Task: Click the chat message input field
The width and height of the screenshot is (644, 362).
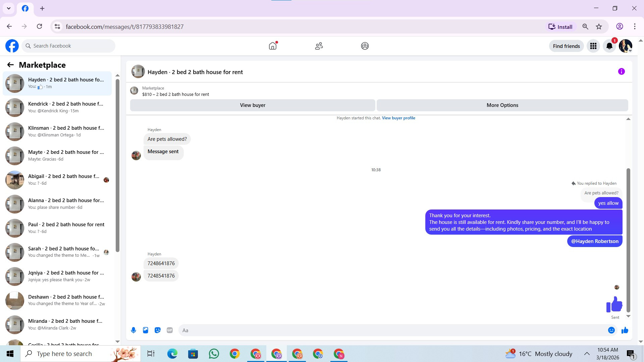Action: (392, 330)
